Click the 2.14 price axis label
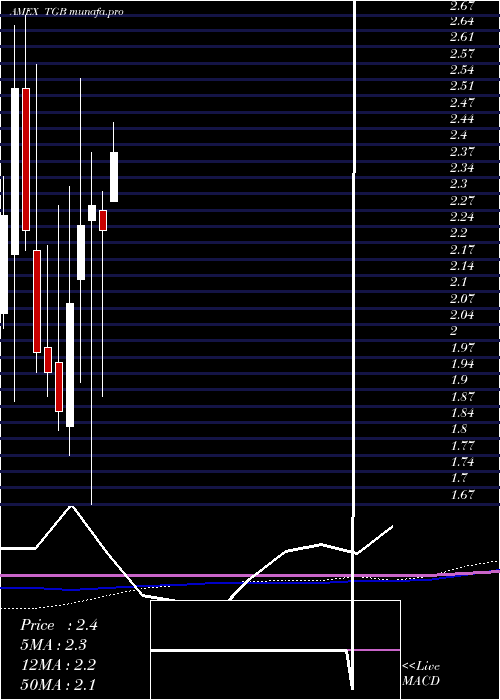Screen dimensions: 500x700 [462, 266]
